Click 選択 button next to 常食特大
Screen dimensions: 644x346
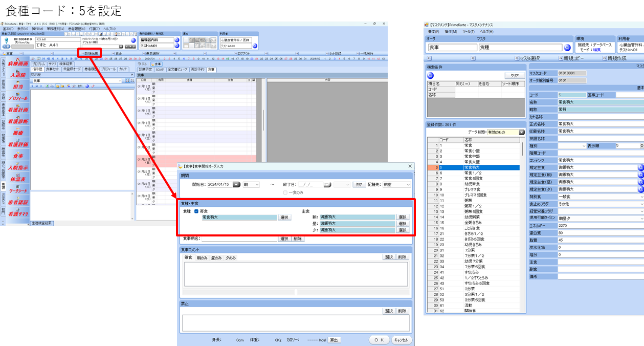(x=285, y=218)
